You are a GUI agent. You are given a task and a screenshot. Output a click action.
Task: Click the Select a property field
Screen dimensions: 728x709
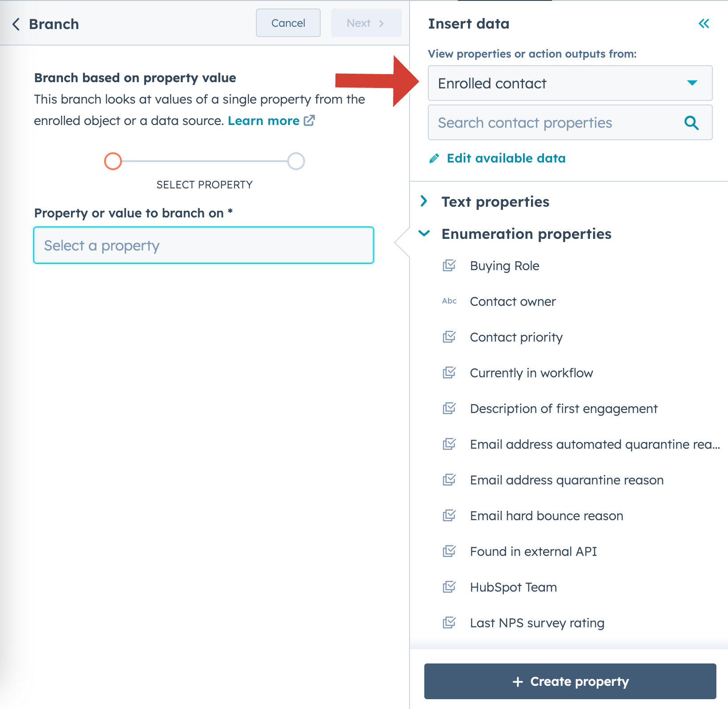[203, 245]
